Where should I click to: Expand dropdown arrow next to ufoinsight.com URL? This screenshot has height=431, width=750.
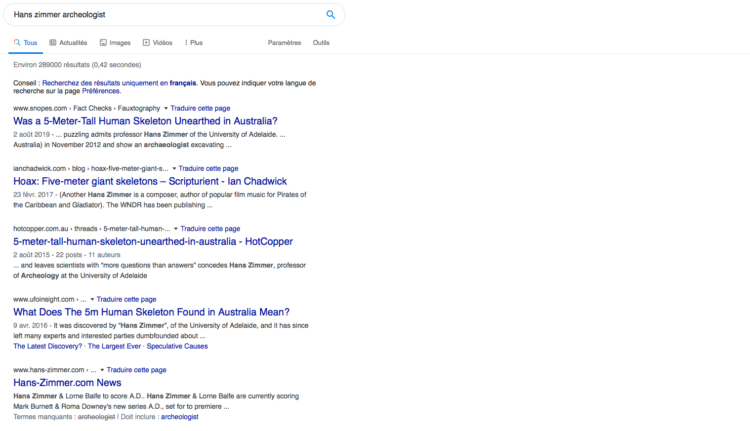pyautogui.click(x=92, y=299)
